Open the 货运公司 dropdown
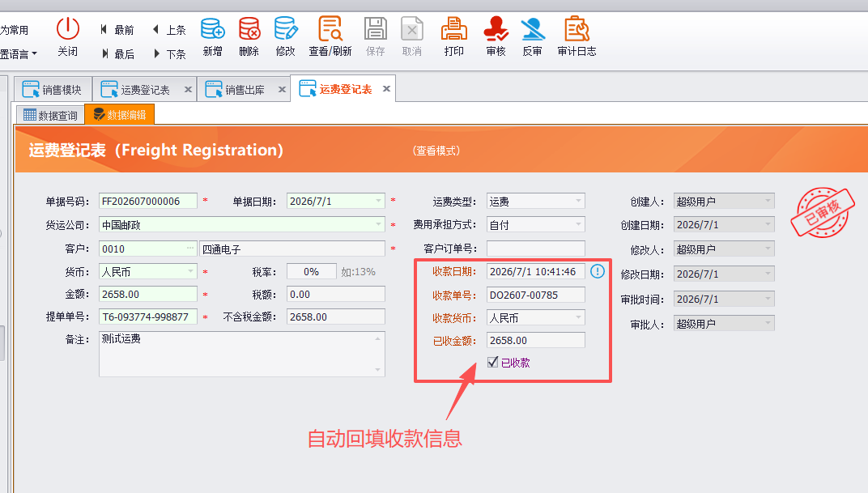Image resolution: width=868 pixels, height=493 pixels. coord(379,225)
